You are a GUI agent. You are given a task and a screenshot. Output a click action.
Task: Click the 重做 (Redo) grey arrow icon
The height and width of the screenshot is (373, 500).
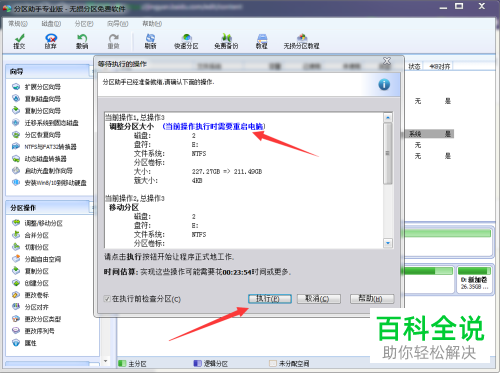click(114, 41)
